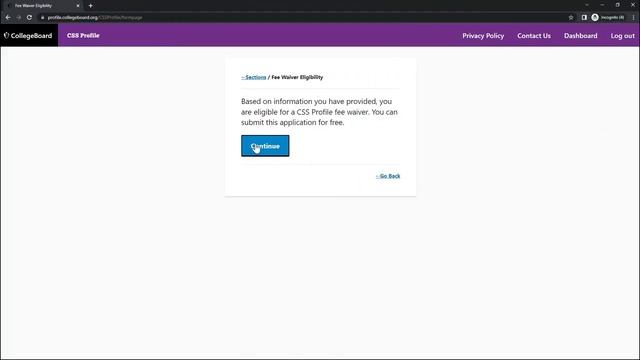Open the Privacy Policy page
The width and height of the screenshot is (640, 360).
[x=483, y=36]
